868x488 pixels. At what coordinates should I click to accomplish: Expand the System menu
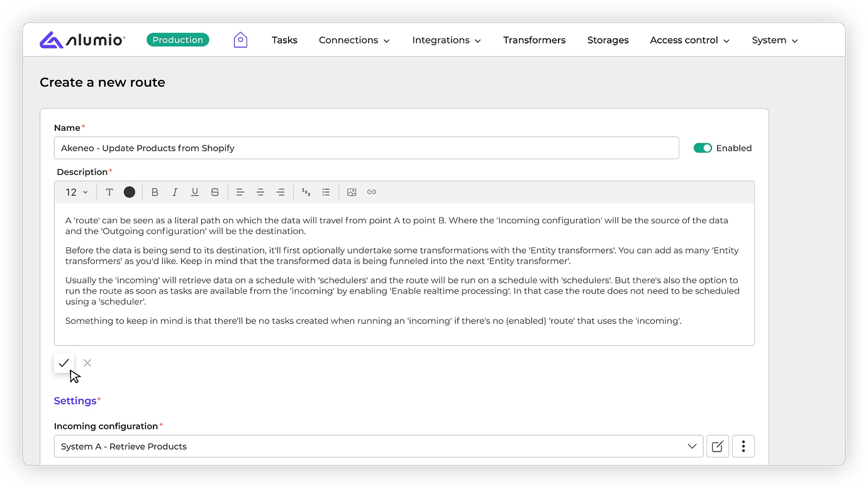coord(775,40)
